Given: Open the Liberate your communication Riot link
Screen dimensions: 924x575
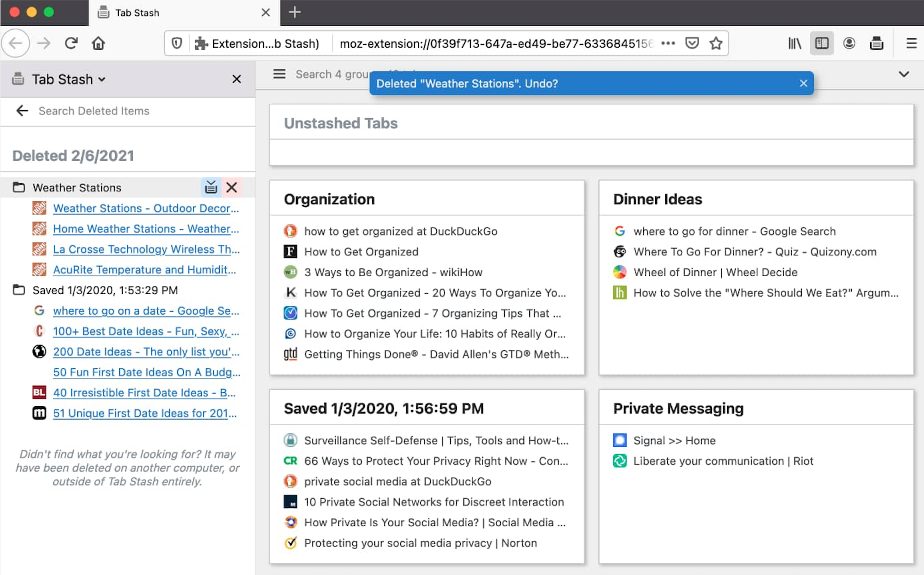Looking at the screenshot, I should coord(723,461).
